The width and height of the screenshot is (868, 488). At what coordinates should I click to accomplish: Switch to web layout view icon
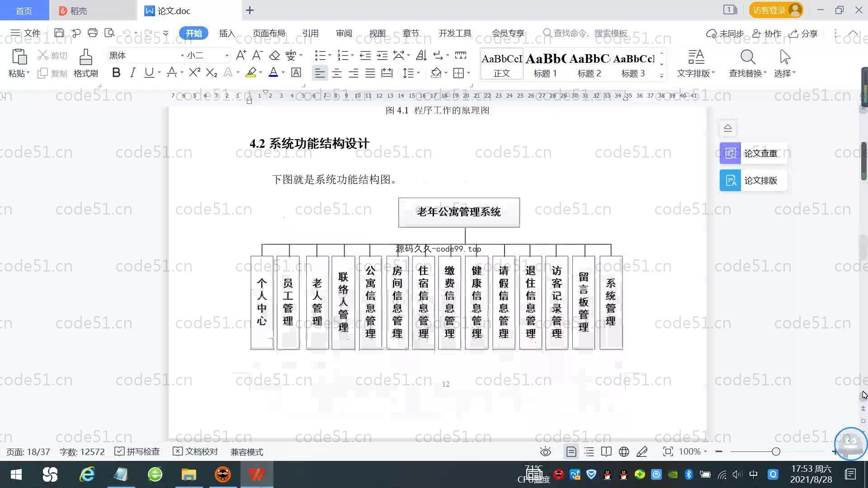coord(624,452)
